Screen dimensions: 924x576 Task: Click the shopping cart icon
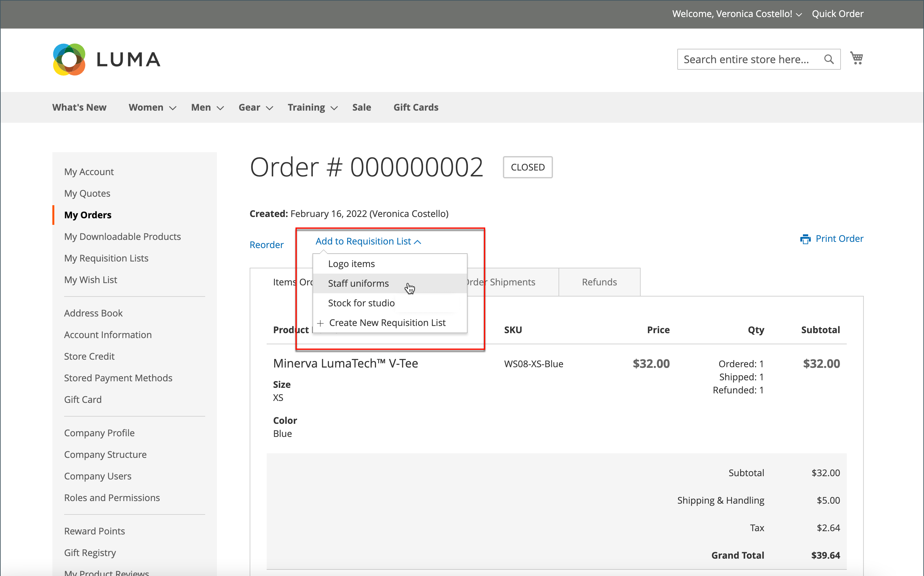pyautogui.click(x=856, y=58)
